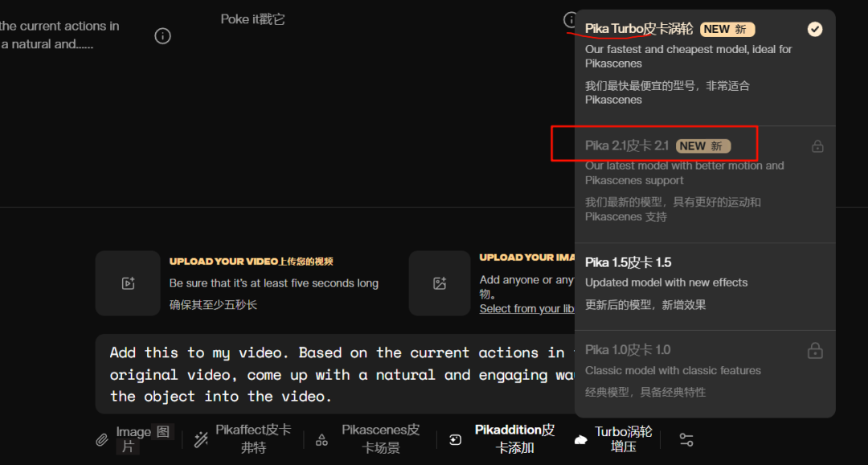Choose the locked Pika 2.1 model option

click(x=705, y=184)
